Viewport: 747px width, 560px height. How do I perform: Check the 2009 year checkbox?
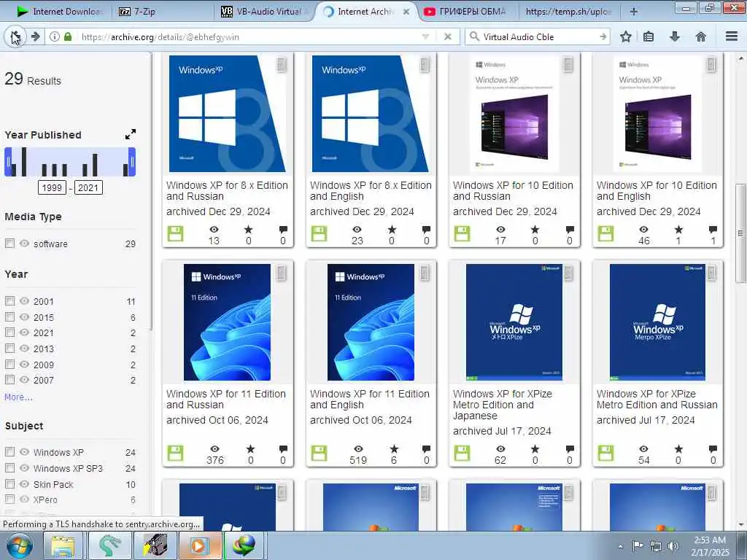pos(9,365)
